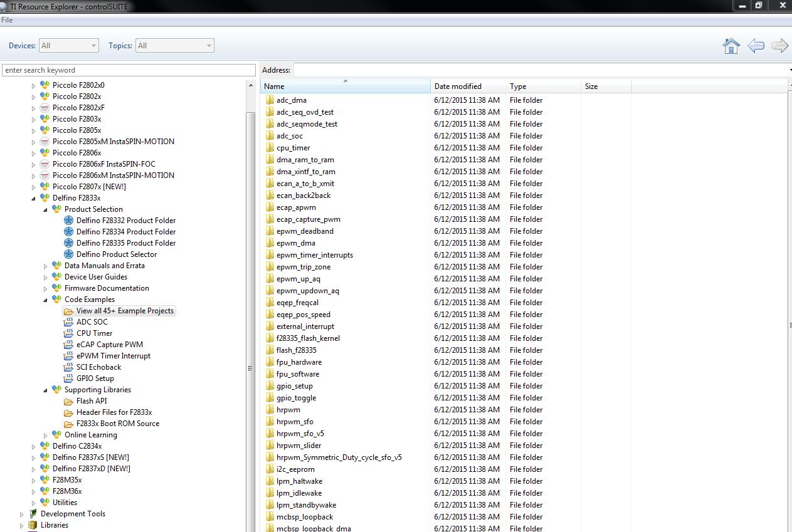The image size is (792, 532).
Task: Select the lpm_haltwake folder row
Action: click(x=300, y=481)
